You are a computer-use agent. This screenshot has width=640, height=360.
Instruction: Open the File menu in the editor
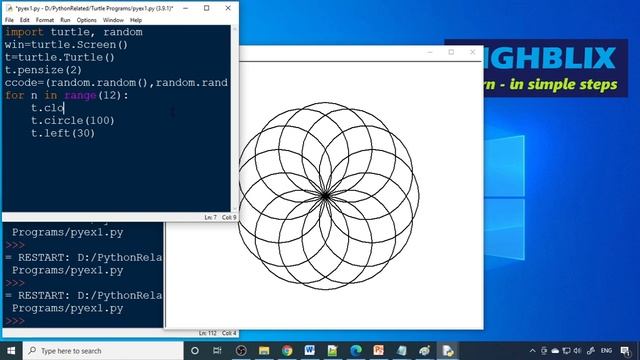(x=9, y=20)
